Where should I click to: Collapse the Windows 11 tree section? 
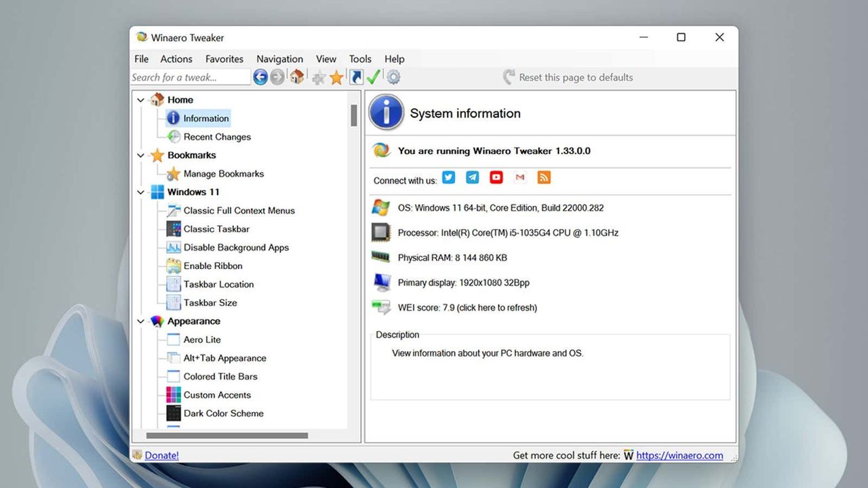point(140,192)
